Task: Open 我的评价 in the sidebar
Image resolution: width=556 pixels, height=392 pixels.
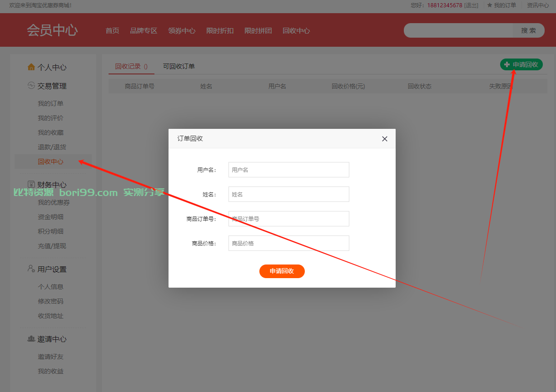Action: 50,118
